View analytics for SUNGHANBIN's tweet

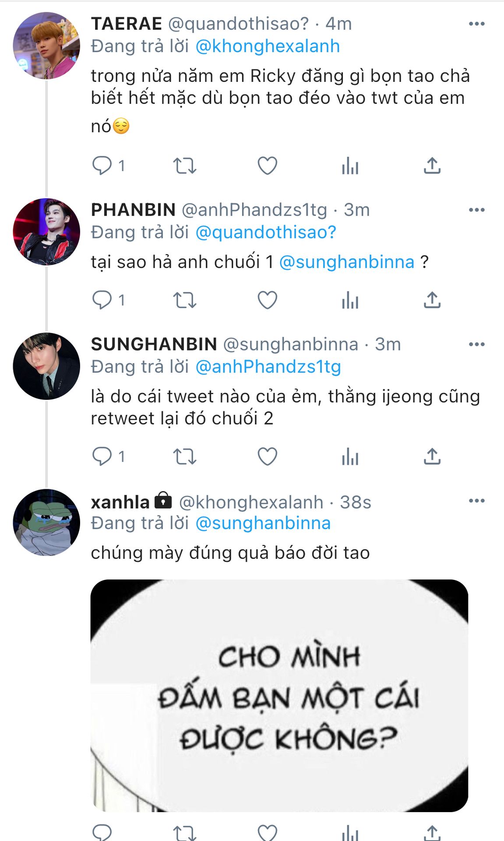(350, 457)
